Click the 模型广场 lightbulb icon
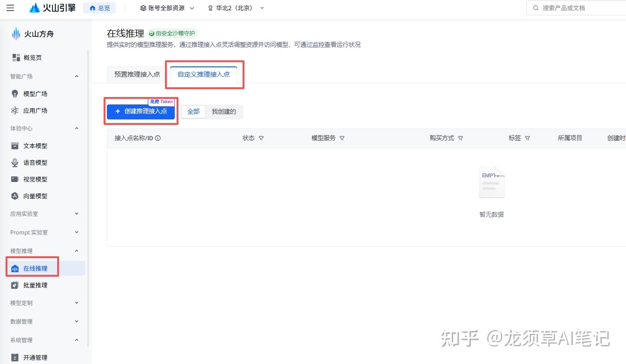 [x=15, y=94]
